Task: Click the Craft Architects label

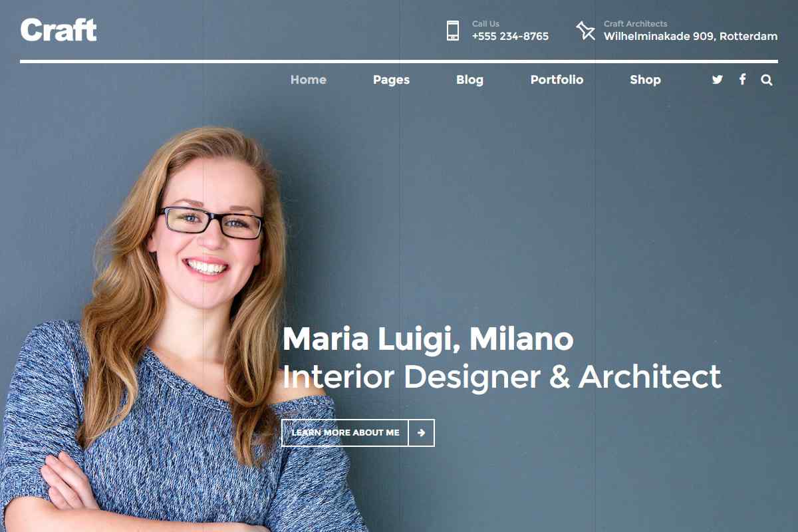Action: 635,24
